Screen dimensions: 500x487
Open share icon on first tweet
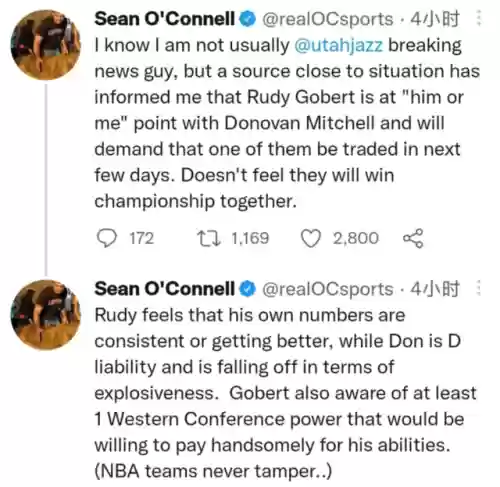tap(413, 238)
